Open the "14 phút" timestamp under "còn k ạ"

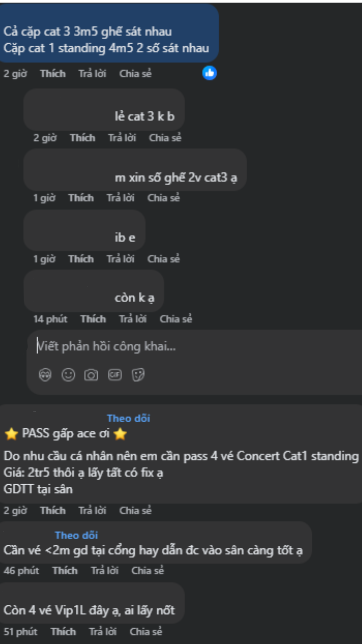[x=50, y=319]
